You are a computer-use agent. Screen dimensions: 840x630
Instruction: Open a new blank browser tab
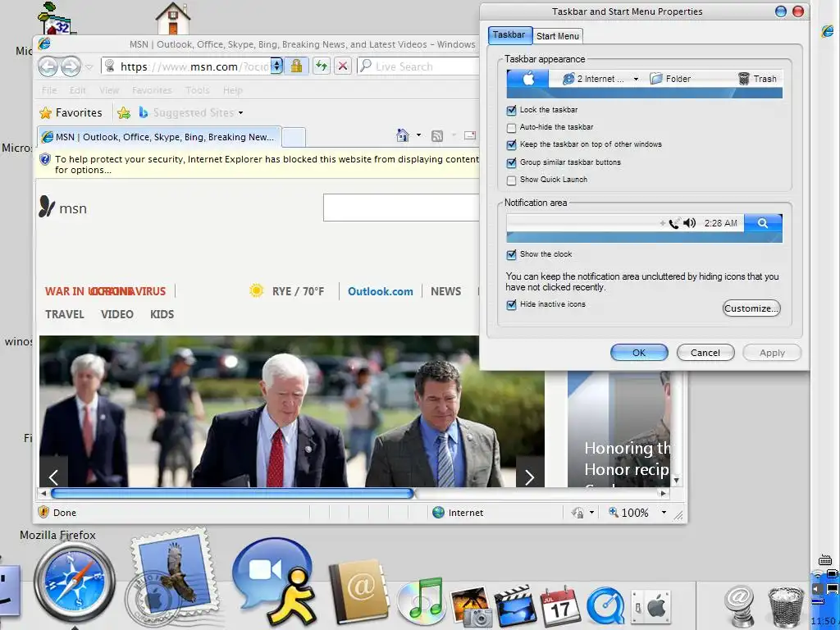click(x=294, y=137)
